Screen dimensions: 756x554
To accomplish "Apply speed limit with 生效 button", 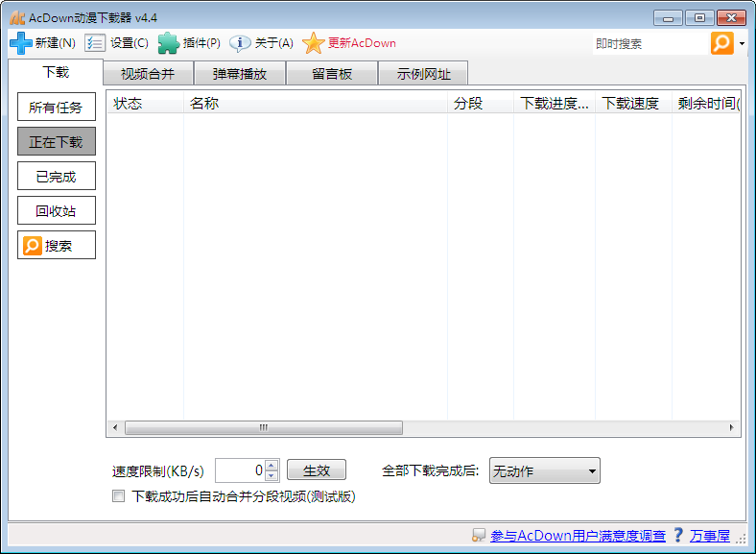I will [x=317, y=470].
